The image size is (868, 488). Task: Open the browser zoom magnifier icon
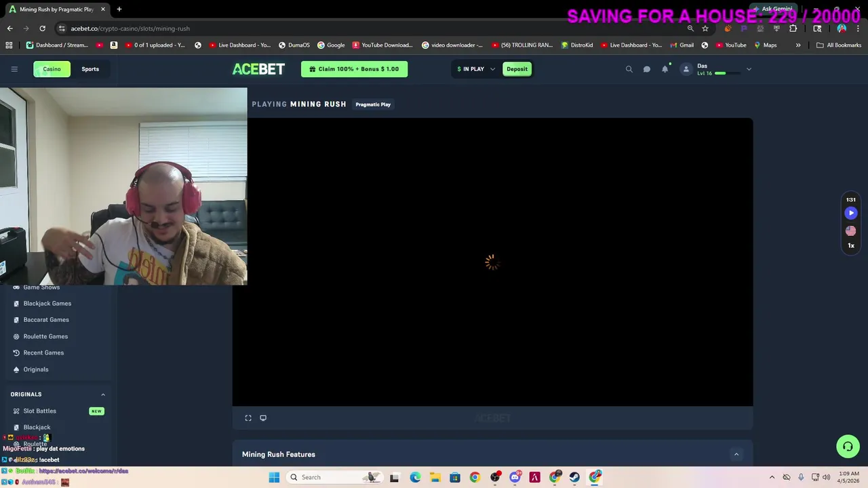click(690, 28)
